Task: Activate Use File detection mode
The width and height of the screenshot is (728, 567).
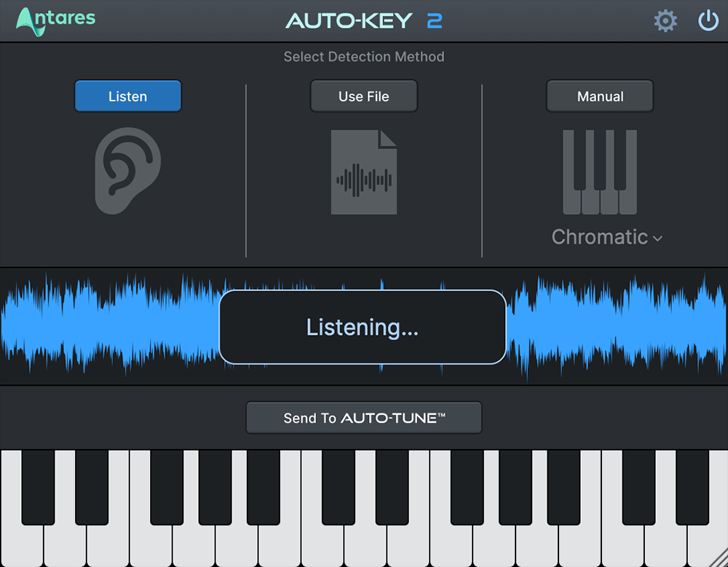Action: [x=364, y=95]
